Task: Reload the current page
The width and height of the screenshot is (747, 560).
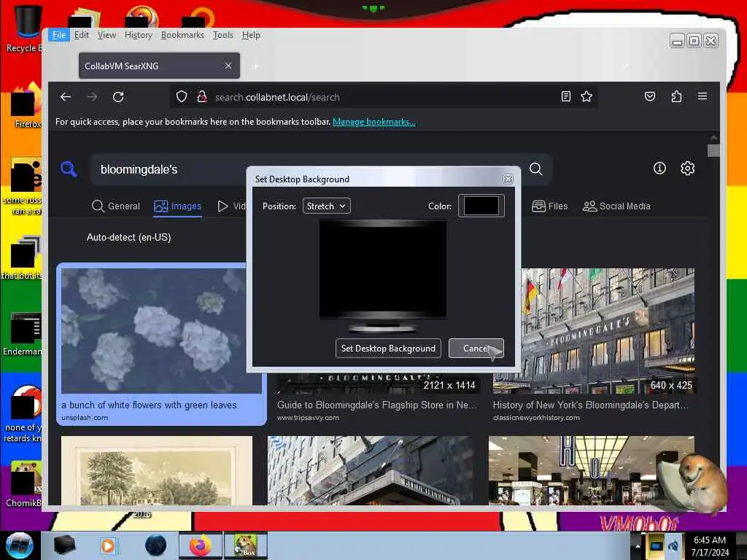Action: (x=118, y=97)
